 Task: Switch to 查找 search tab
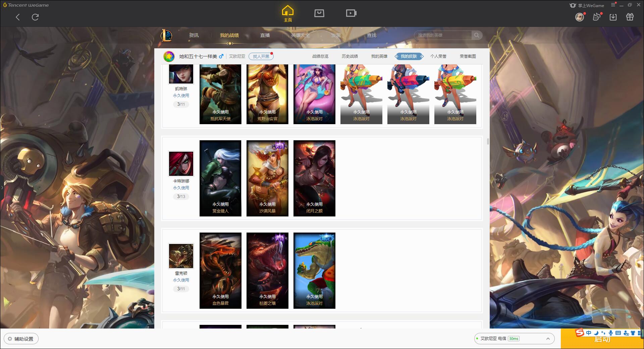[x=372, y=35]
